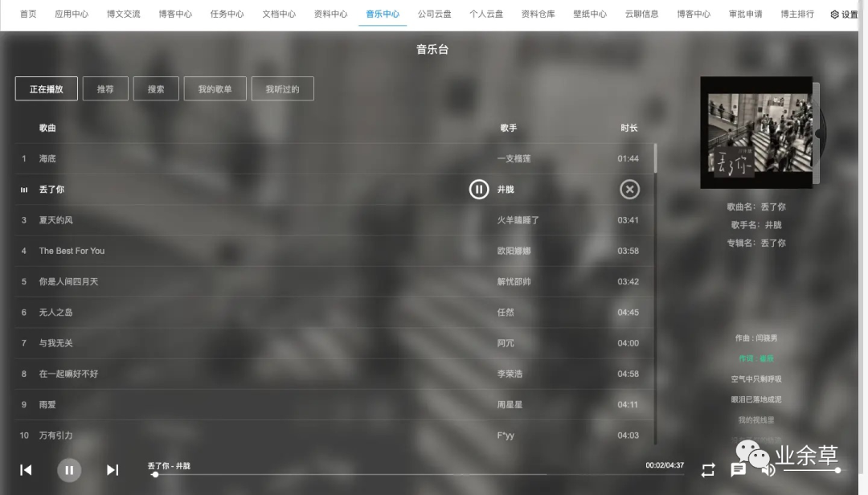Open 公司云盘 in the navigation bar
Image resolution: width=868 pixels, height=495 pixels.
[435, 14]
